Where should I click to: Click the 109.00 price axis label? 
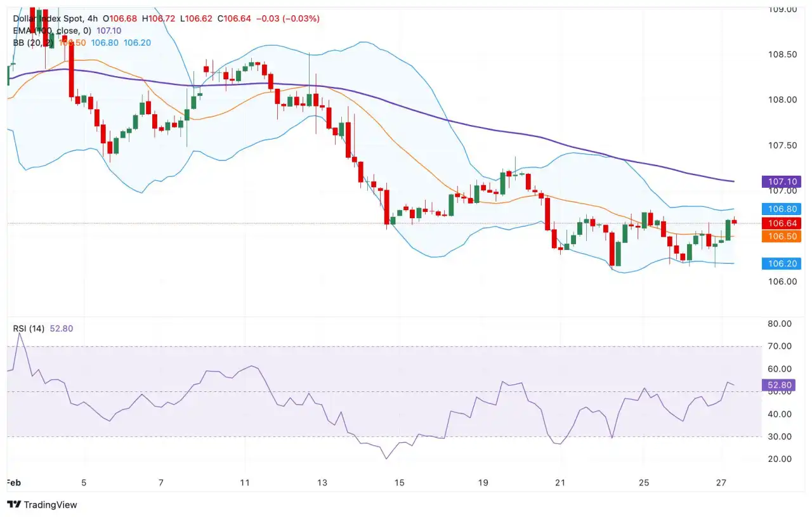point(782,10)
